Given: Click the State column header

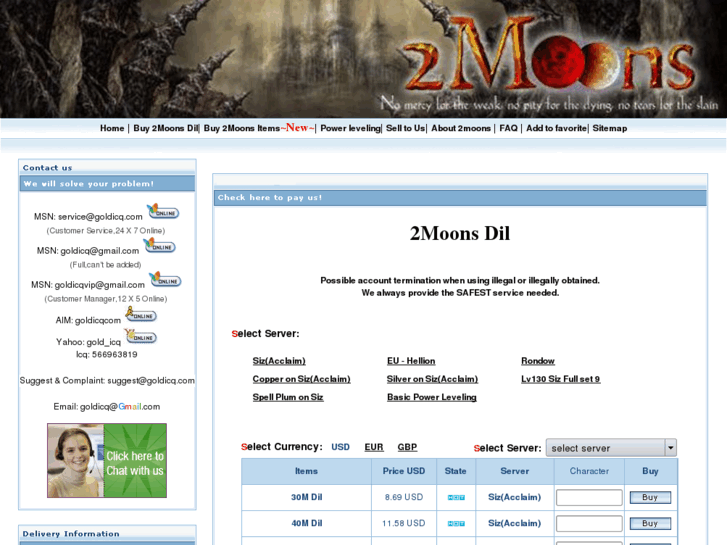Looking at the screenshot, I should 456,471.
